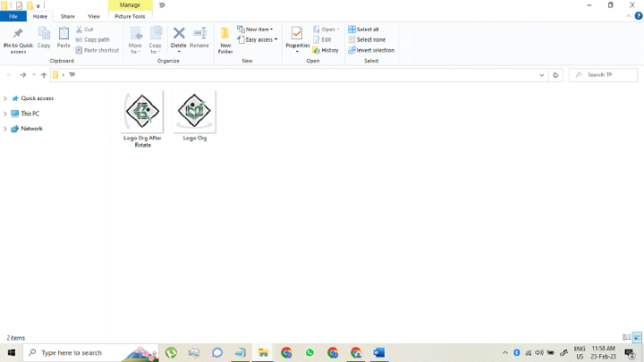This screenshot has width=644, height=362.
Task: Switch to details view layout icon
Action: 626,337
